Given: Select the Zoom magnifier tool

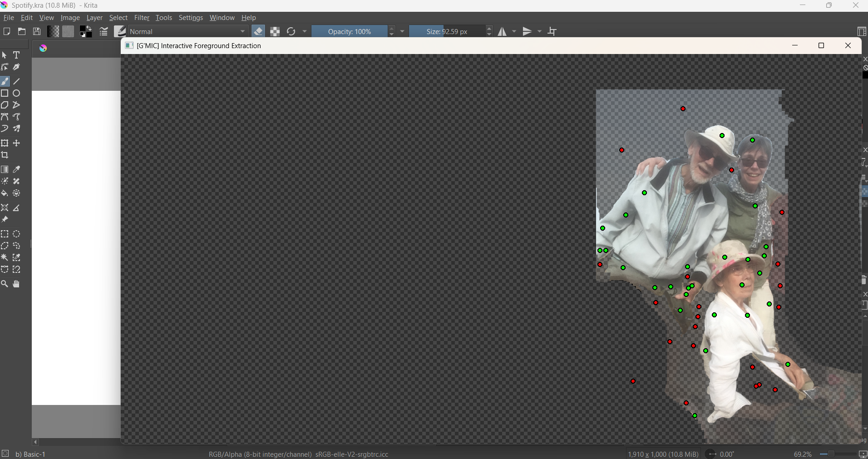Looking at the screenshot, I should (5, 284).
